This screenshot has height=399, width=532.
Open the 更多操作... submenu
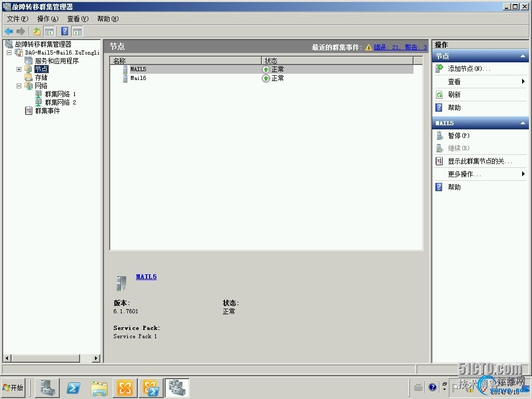click(481, 174)
